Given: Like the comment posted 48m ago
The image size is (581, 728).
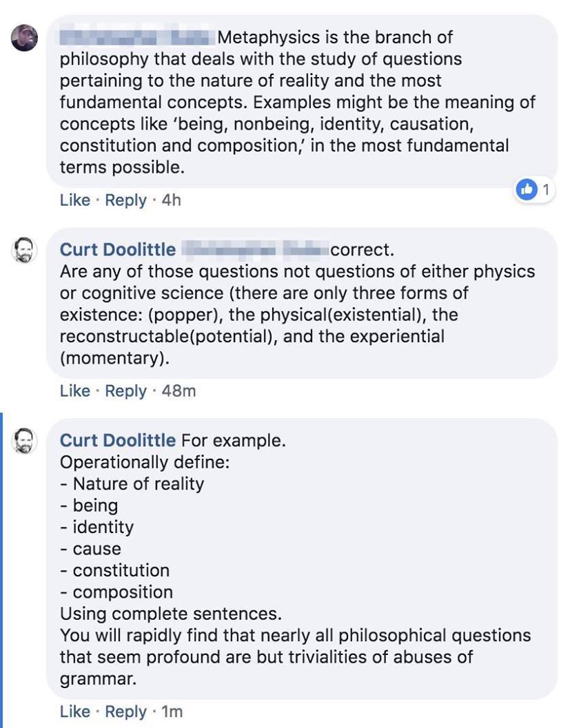Looking at the screenshot, I should (75, 391).
